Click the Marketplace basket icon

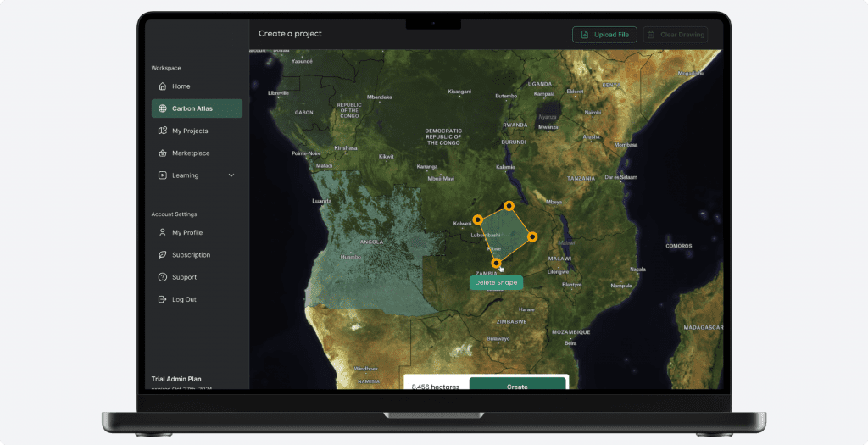tap(162, 153)
